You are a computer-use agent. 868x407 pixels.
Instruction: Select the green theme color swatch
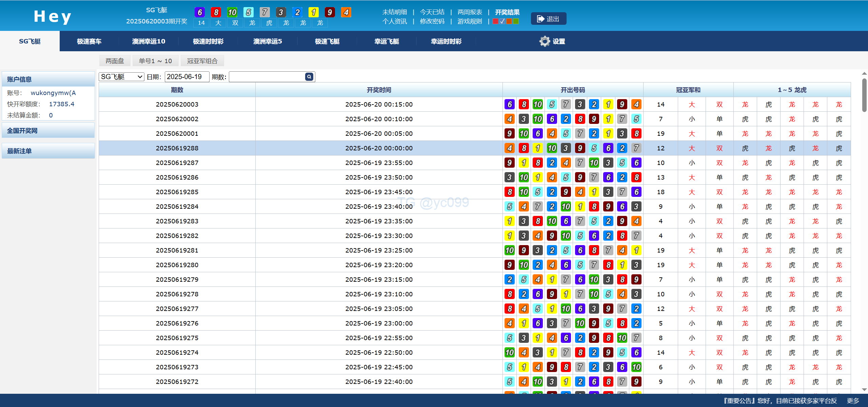(516, 21)
